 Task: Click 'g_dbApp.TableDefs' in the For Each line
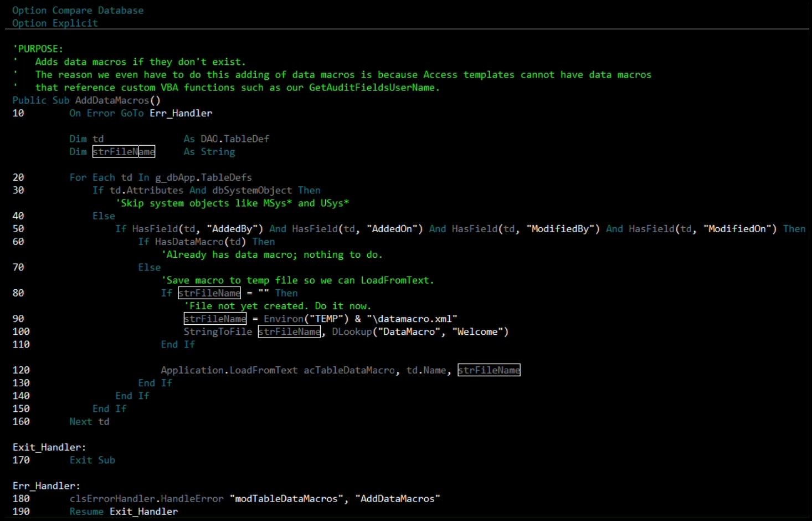coord(203,177)
